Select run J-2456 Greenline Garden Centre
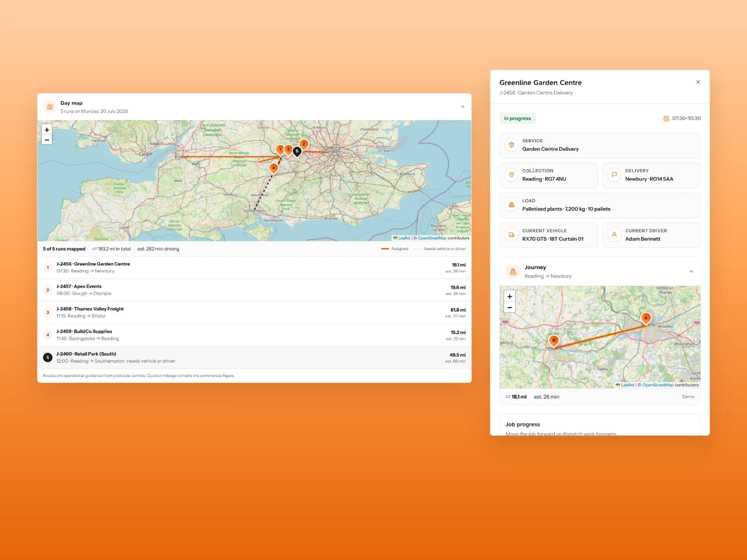 [x=254, y=267]
